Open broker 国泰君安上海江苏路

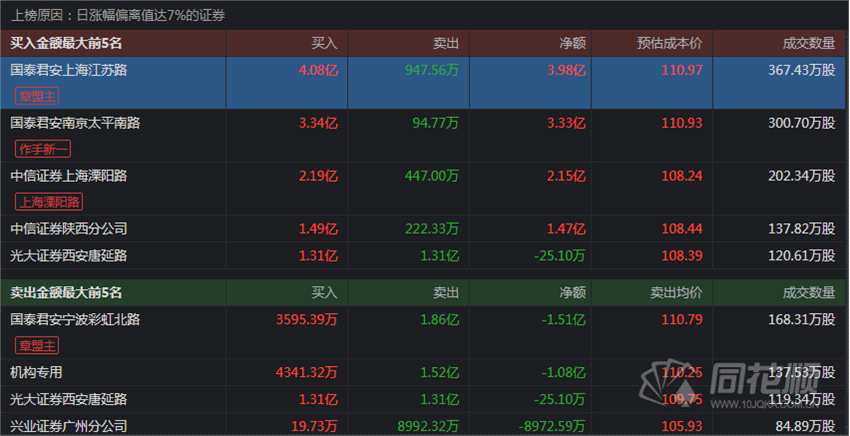(x=68, y=71)
